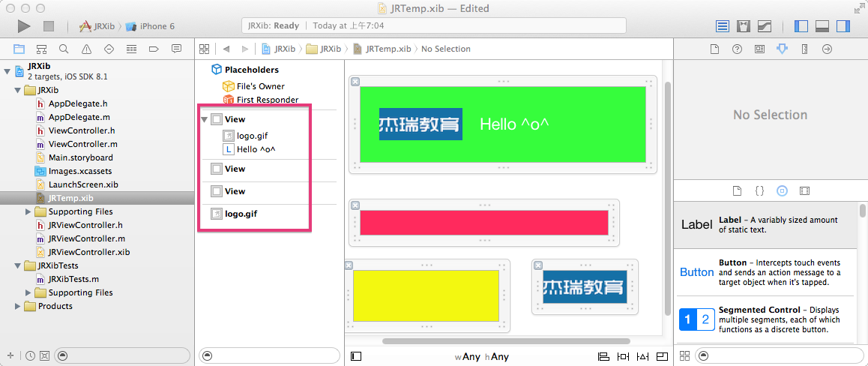The image size is (868, 366).
Task: Pick the Segmented Control library object
Action: (x=766, y=319)
